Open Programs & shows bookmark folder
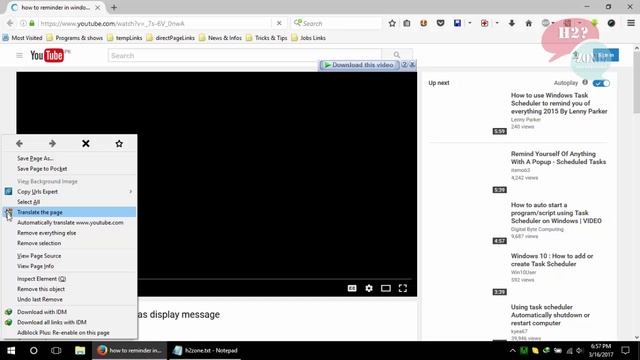The height and width of the screenshot is (360, 640). 74,38
